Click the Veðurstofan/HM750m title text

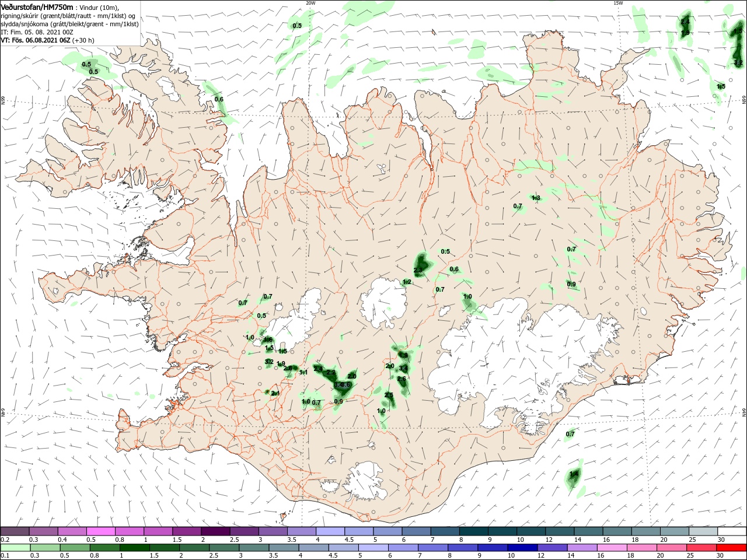[x=37, y=6]
